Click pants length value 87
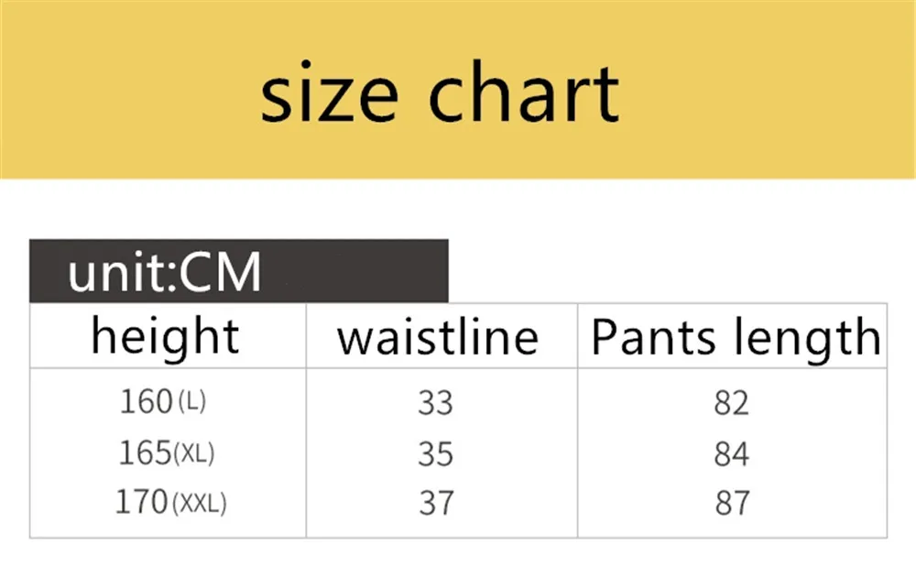The image size is (916, 588). 731,503
